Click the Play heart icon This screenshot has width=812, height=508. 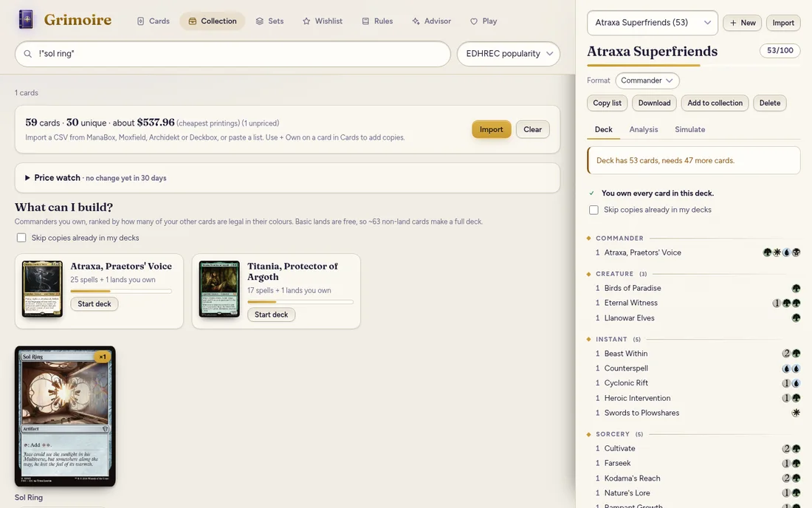click(x=474, y=21)
